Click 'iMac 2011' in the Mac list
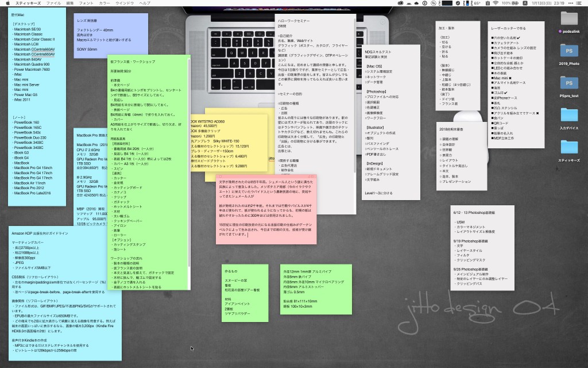Viewport: 588px width, 368px height. pyautogui.click(x=21, y=100)
